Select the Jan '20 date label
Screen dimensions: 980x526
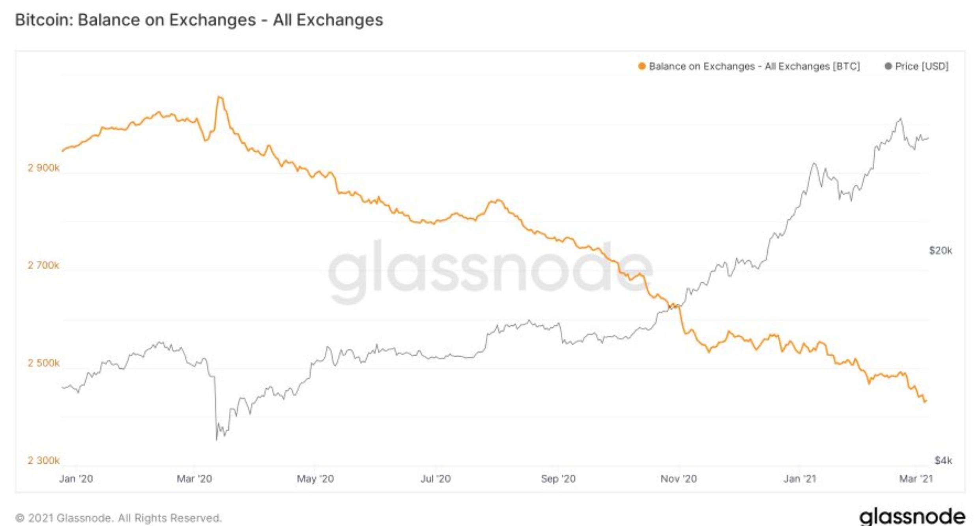click(76, 479)
